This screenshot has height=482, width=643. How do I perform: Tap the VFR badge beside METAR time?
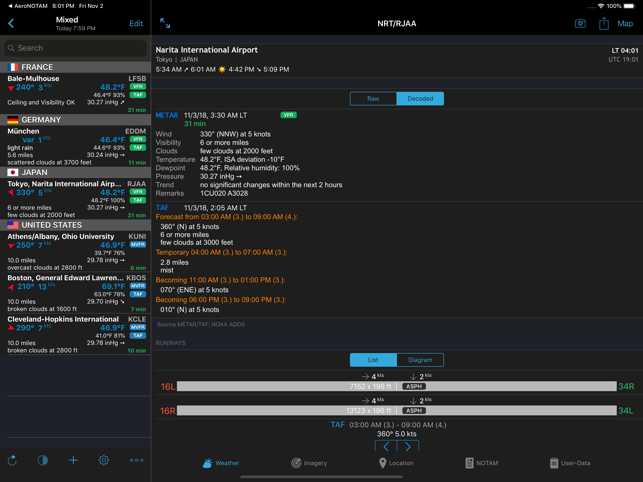[x=288, y=115]
